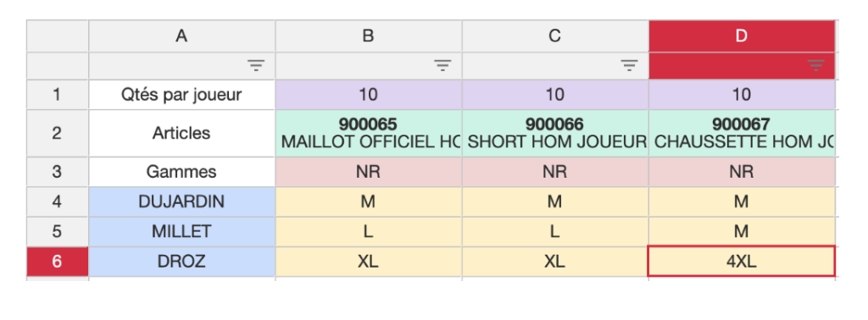Select column C header
This screenshot has height=320, width=868.
tap(555, 36)
